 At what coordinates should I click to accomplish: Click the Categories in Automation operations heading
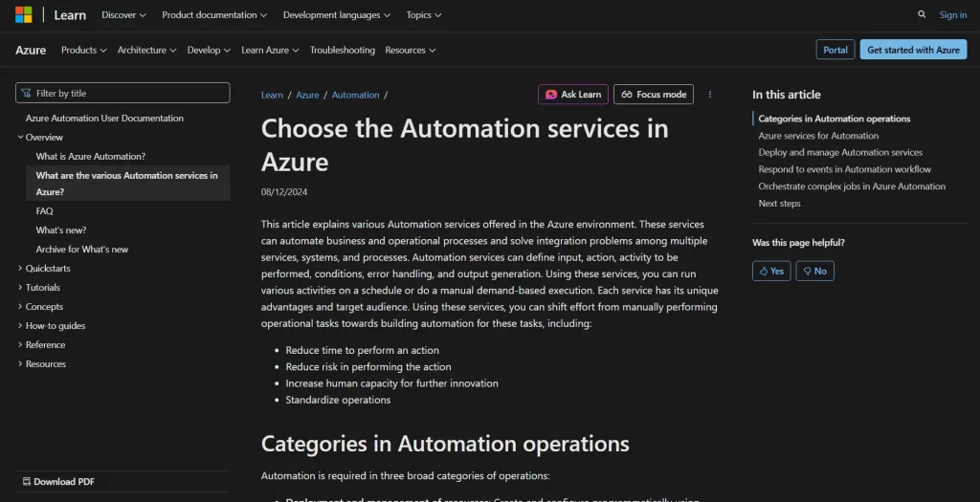(x=445, y=444)
